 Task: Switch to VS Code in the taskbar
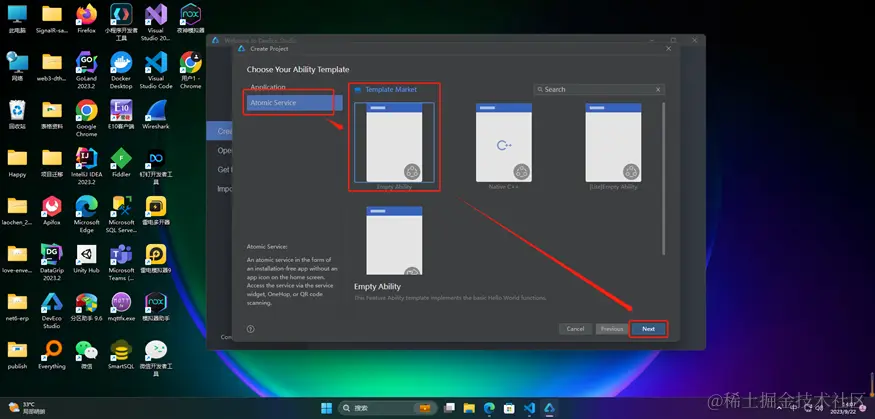click(529, 408)
